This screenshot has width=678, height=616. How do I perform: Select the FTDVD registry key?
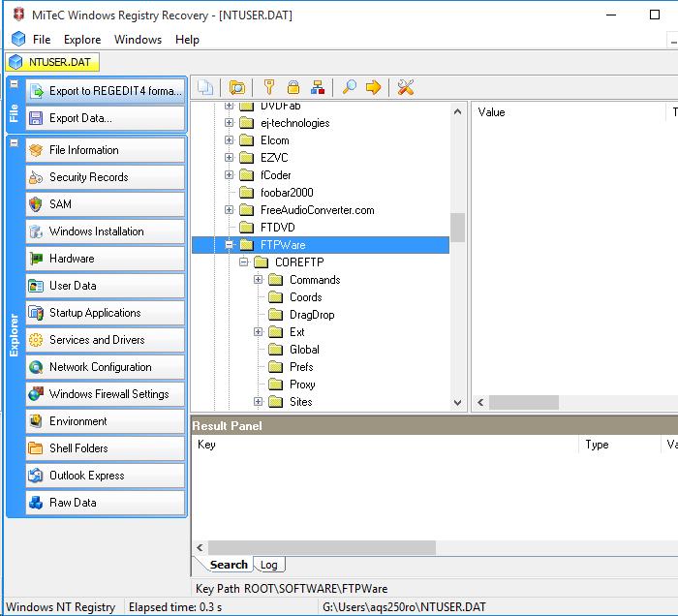278,227
